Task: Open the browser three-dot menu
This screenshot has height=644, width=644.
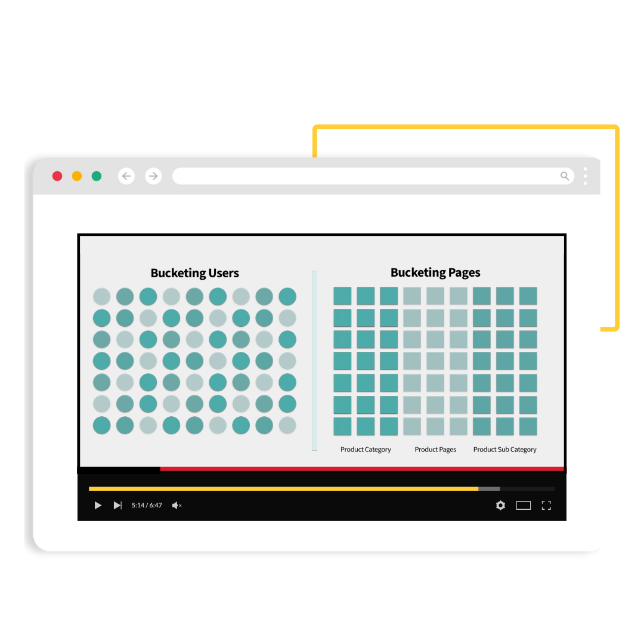Action: click(586, 176)
